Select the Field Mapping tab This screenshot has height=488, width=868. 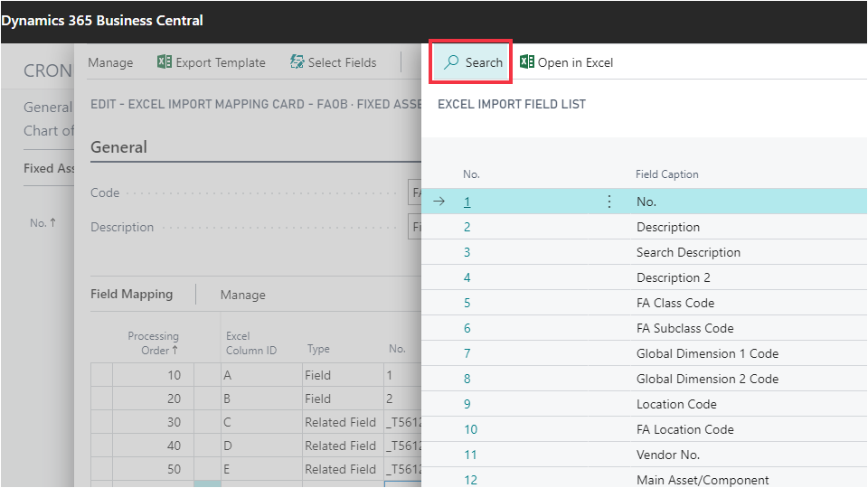tap(133, 295)
